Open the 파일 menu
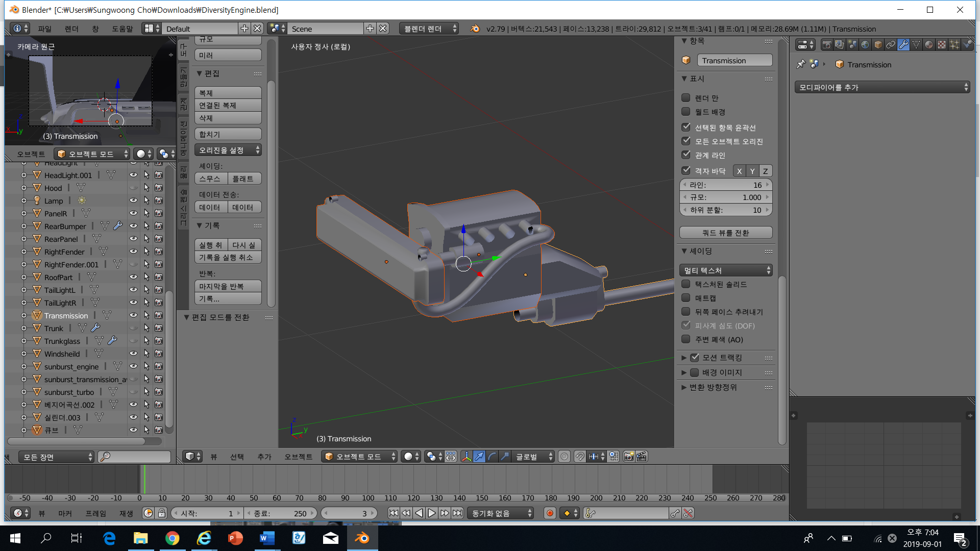 click(x=45, y=29)
